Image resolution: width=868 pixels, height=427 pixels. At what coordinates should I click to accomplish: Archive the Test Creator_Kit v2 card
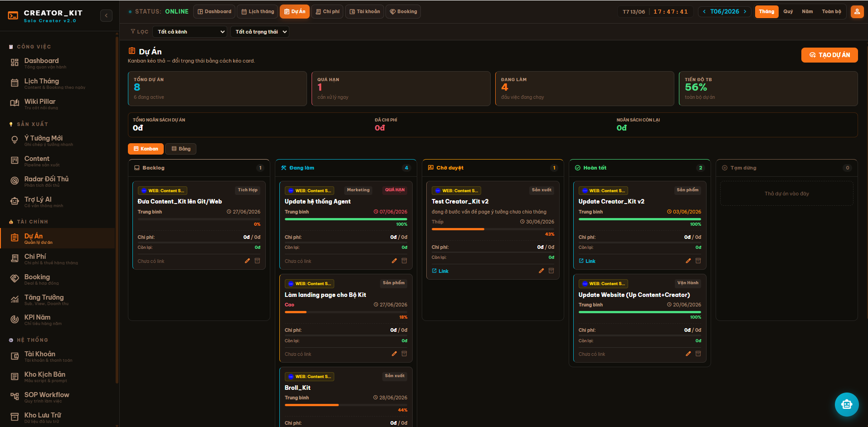click(551, 271)
